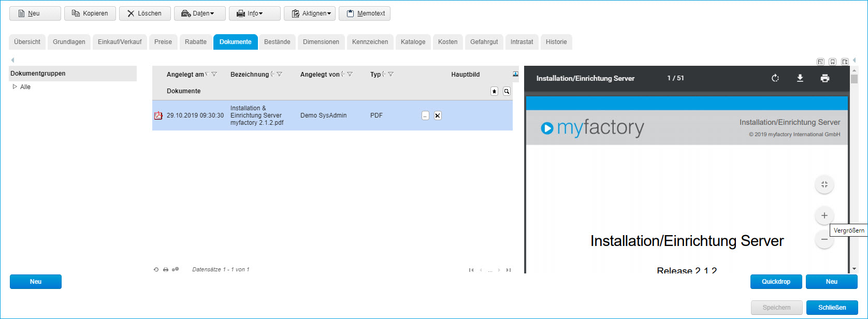This screenshot has width=868, height=319.
Task: Click the middle preview layout icon
Action: pos(833,62)
